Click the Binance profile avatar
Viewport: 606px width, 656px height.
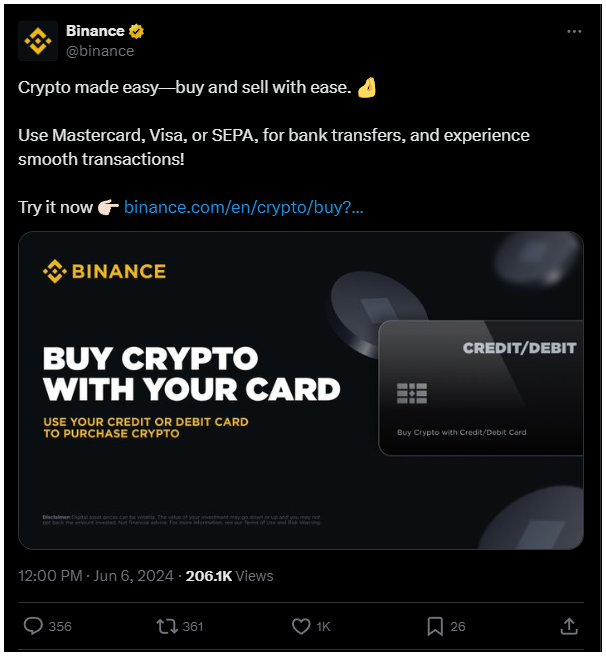click(x=38, y=40)
